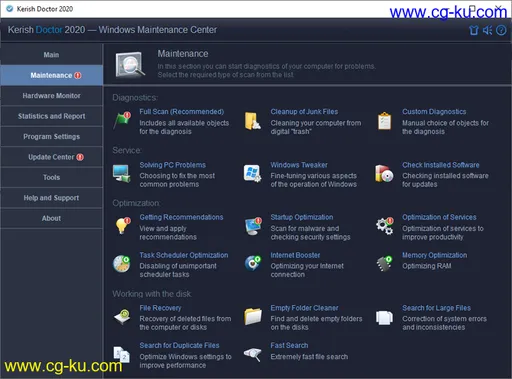Click the help question mark icon
This screenshot has width=512, height=379.
[501, 30]
